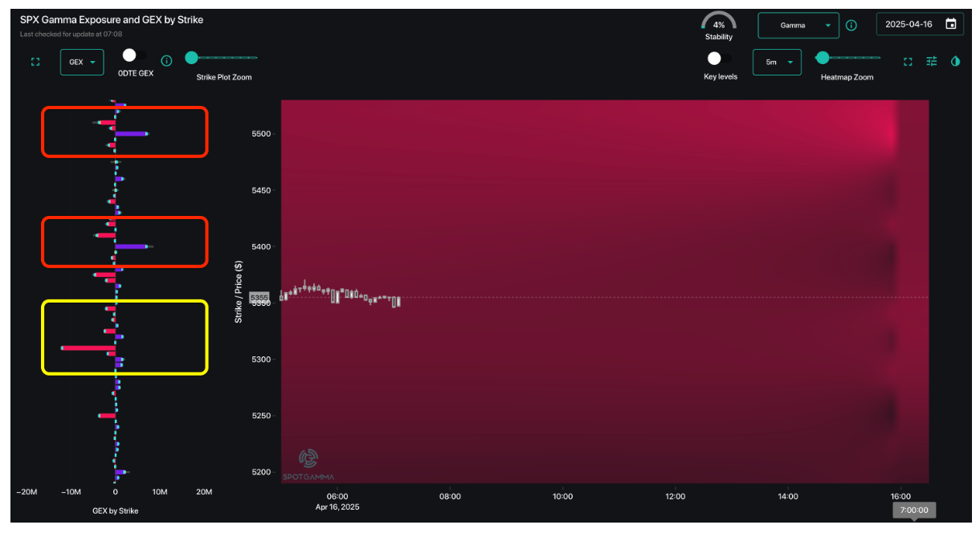Show info icon beside Gamma dropdown

851,25
